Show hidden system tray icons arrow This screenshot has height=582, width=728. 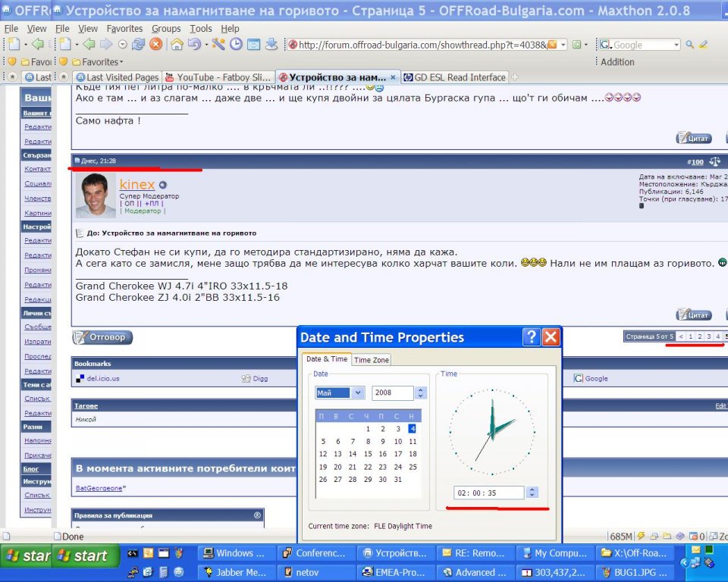(x=684, y=562)
